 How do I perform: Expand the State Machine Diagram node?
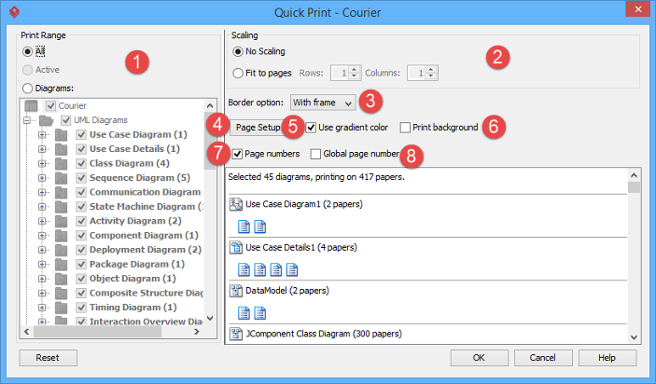42,207
